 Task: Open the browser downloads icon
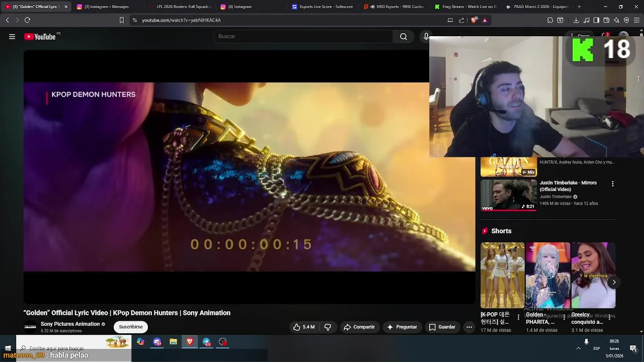point(576,20)
